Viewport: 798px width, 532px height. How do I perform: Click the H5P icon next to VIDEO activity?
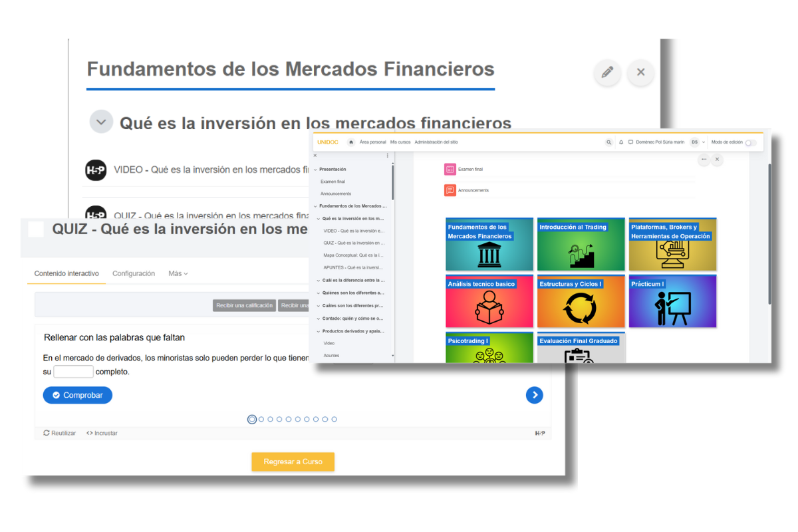96,170
